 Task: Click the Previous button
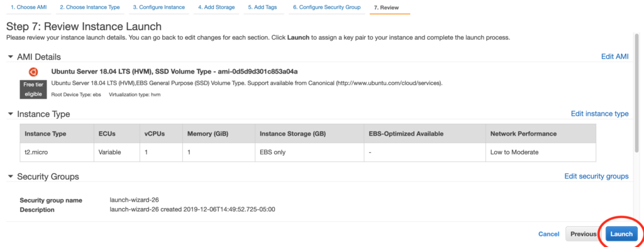click(583, 234)
